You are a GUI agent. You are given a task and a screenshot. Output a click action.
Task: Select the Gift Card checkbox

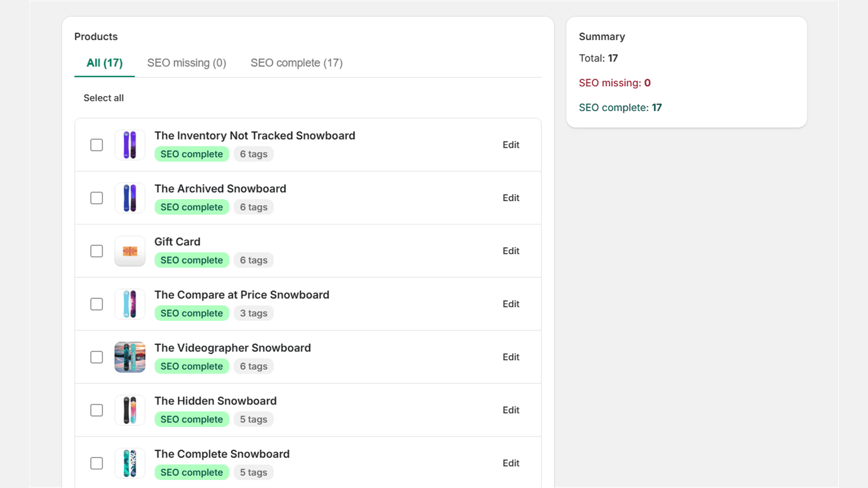click(x=97, y=251)
